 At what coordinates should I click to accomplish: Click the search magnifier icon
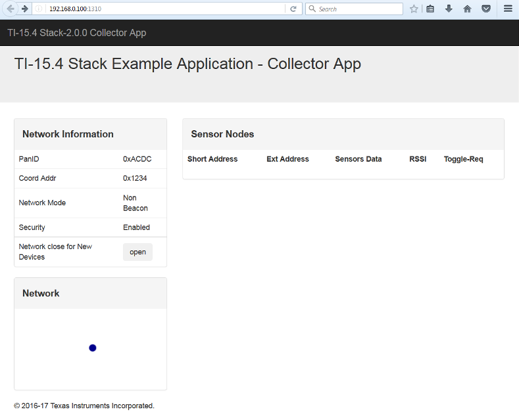[x=312, y=9]
